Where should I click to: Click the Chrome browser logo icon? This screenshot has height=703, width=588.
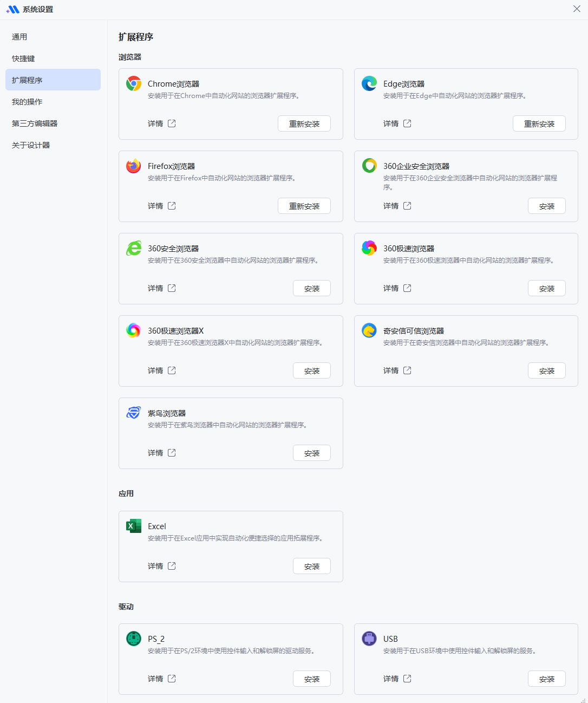coord(134,83)
